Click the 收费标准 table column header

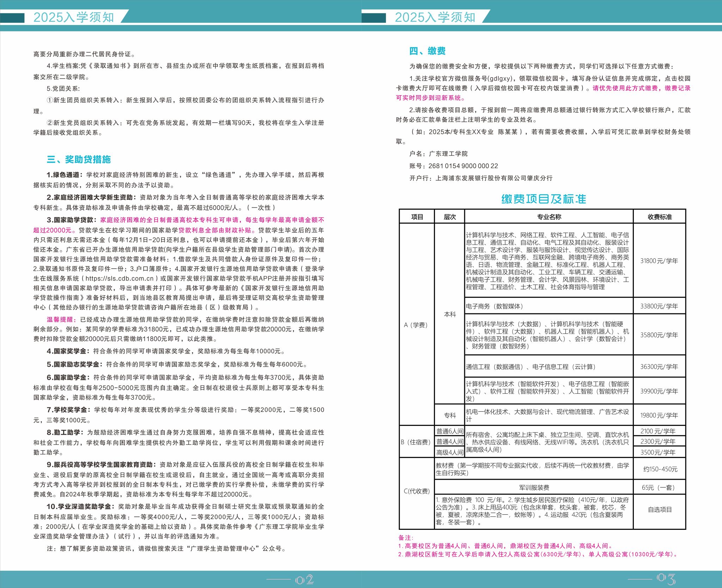pyautogui.click(x=660, y=217)
